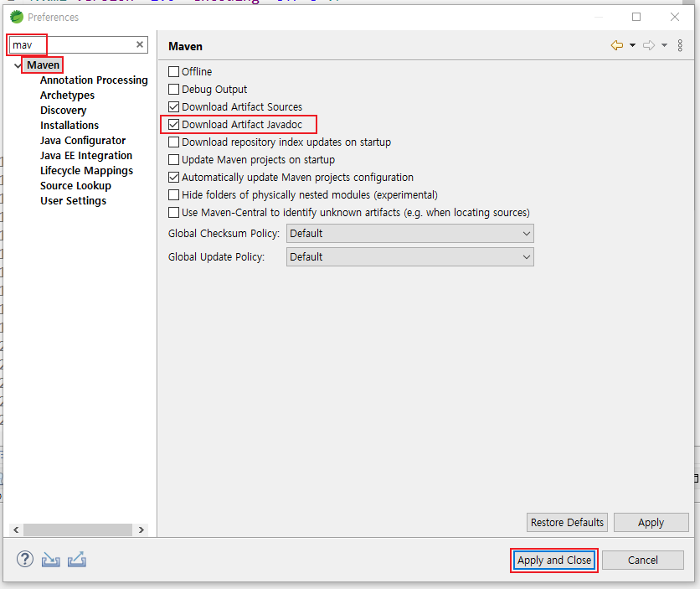Open back history dropdown arrow
700x589 pixels.
point(632,45)
